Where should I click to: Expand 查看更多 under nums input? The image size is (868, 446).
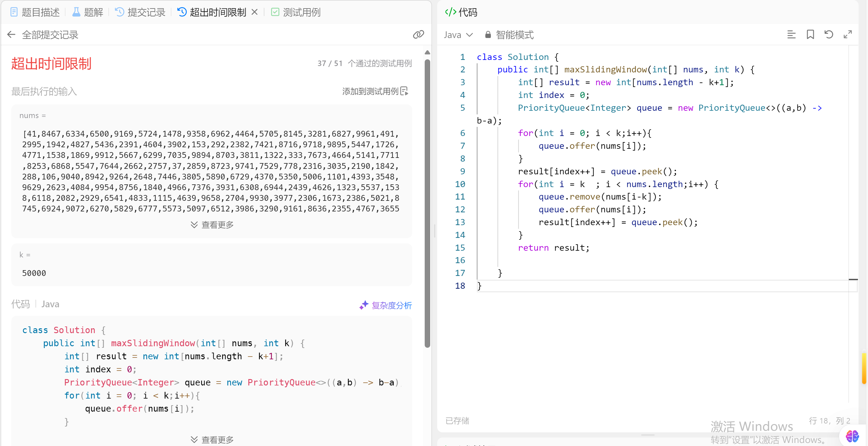tap(212, 225)
